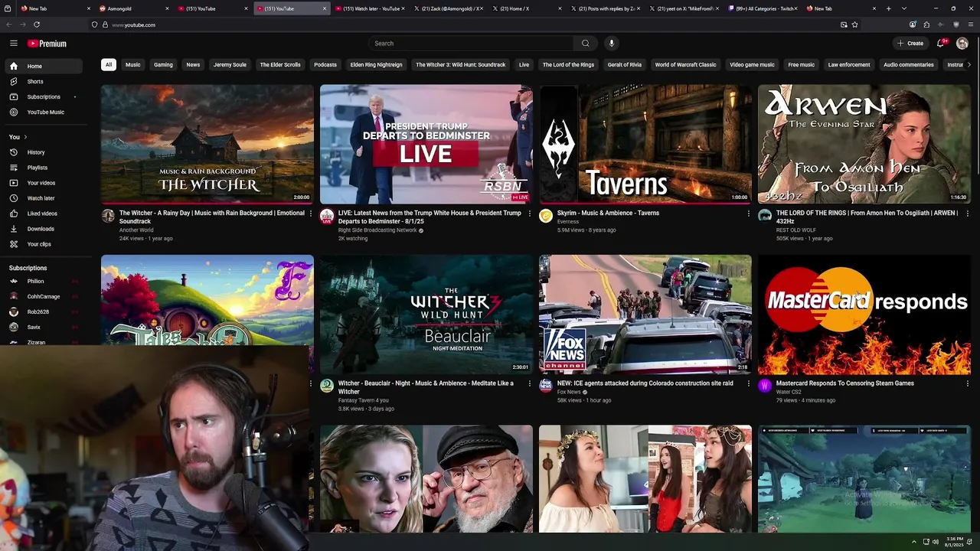The height and width of the screenshot is (551, 980).
Task: Select The Elder Scrolls filter chip
Action: click(x=280, y=65)
